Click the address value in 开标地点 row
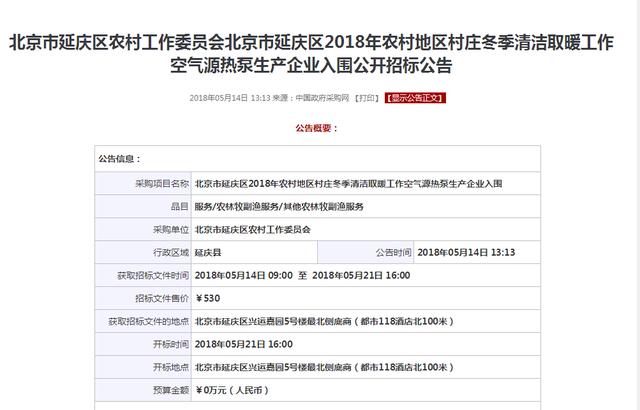The width and height of the screenshot is (640, 410). tap(324, 367)
